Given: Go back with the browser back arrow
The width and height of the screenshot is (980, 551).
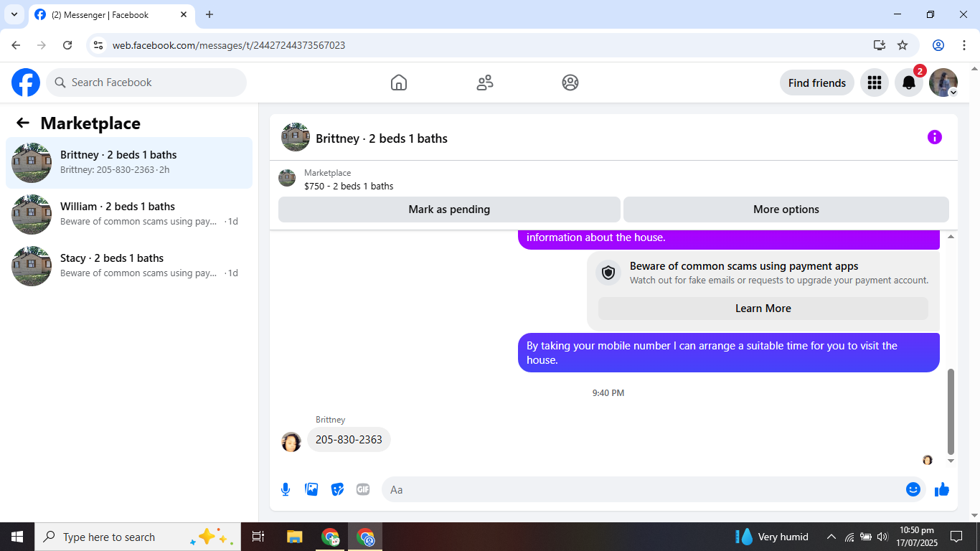Looking at the screenshot, I should coord(16,45).
